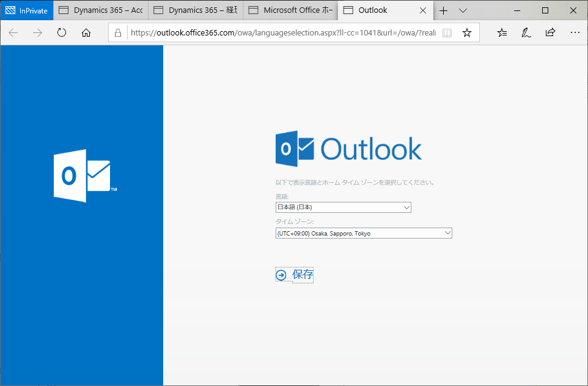Switch to the second Dynamics 365 tab

tap(196, 10)
